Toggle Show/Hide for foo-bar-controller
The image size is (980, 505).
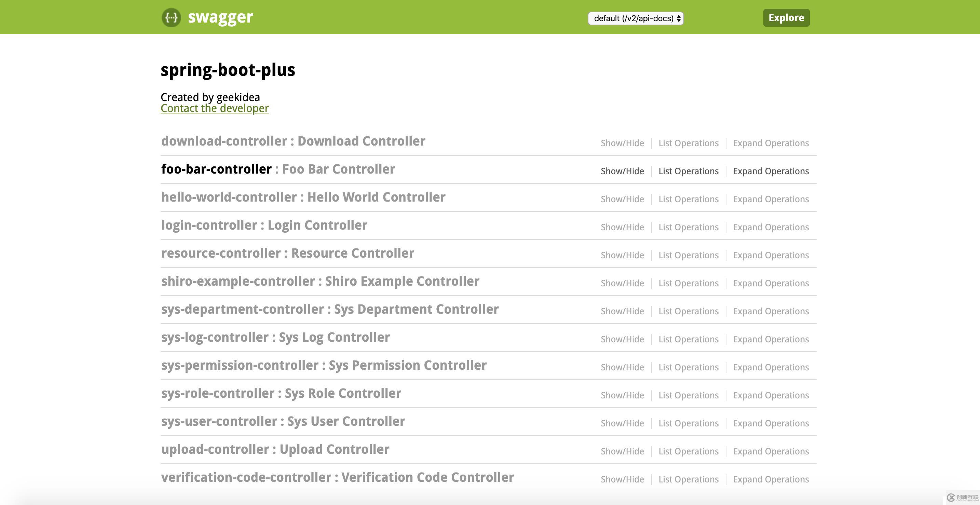[x=622, y=172]
